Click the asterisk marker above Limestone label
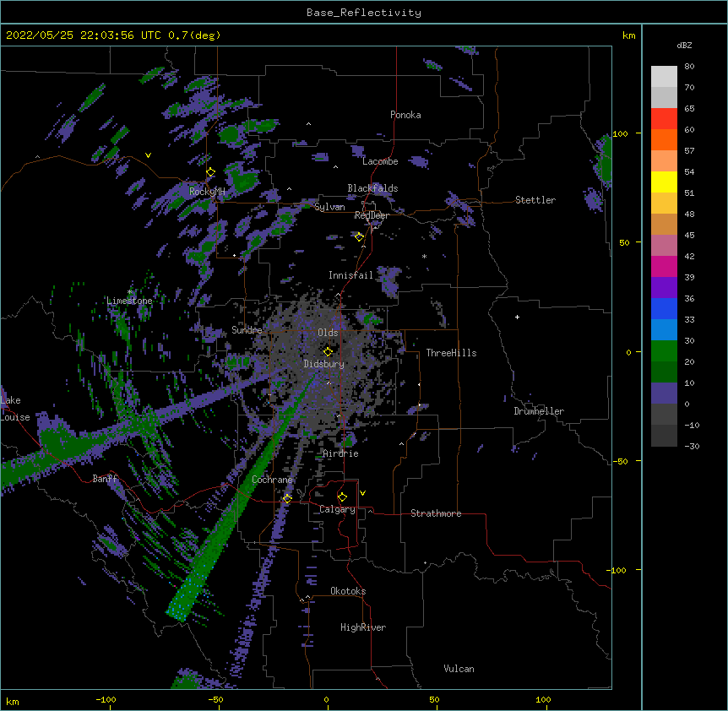 [x=130, y=292]
